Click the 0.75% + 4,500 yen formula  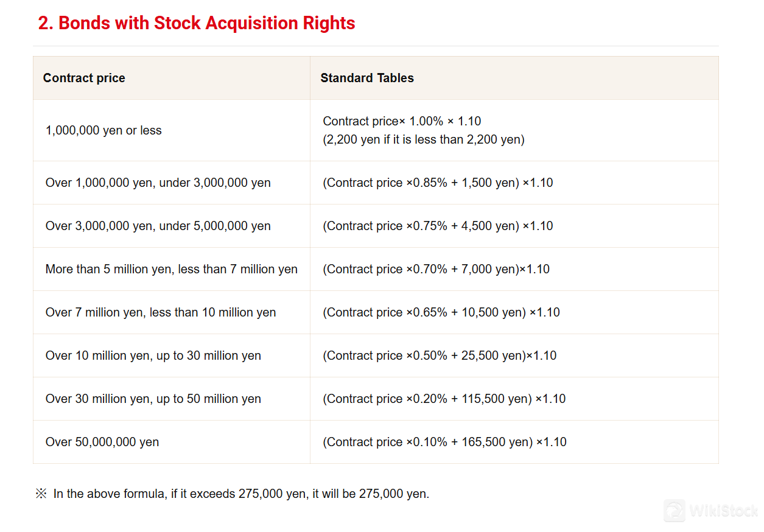coord(438,226)
